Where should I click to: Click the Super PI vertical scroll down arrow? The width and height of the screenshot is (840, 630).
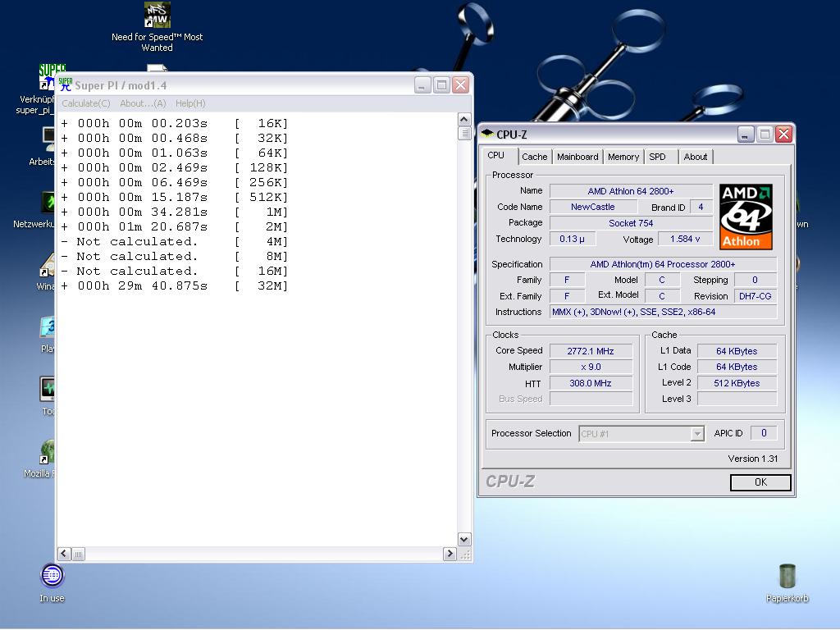[464, 540]
